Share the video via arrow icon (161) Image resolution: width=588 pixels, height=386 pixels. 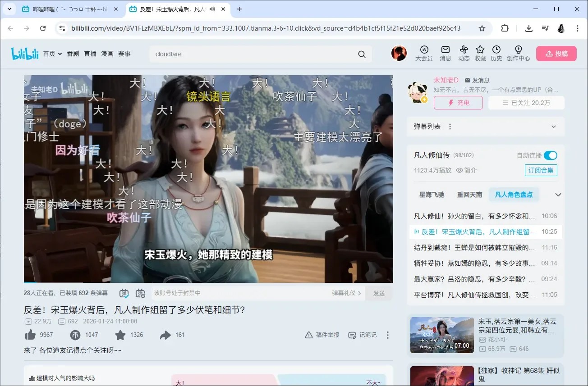(x=165, y=335)
